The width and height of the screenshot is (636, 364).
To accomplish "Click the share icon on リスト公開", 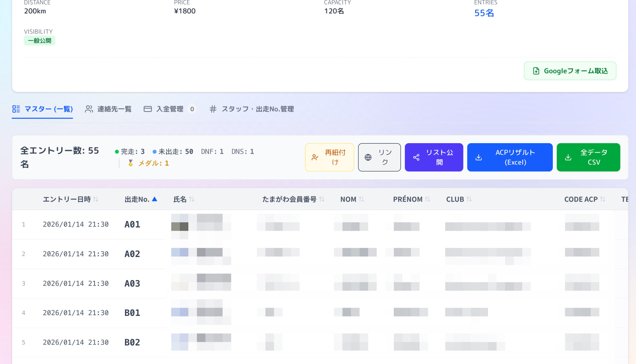I will click(x=416, y=157).
